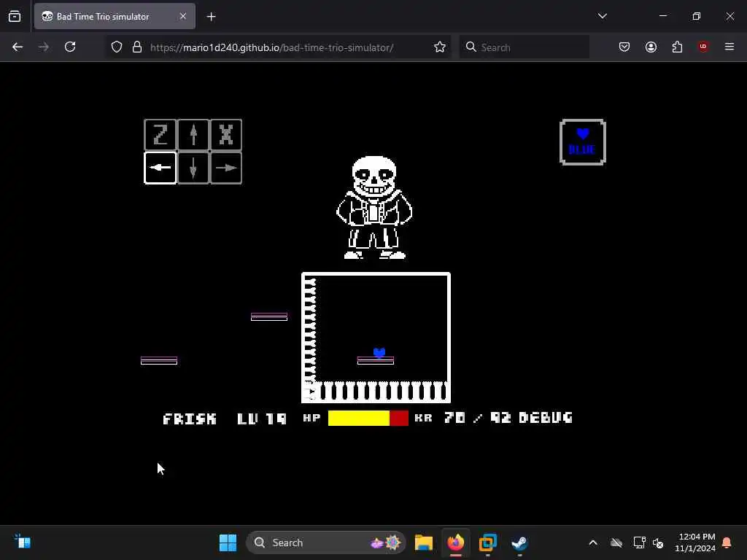Click the yellow HP bar
This screenshot has height=560, width=747.
click(x=359, y=418)
